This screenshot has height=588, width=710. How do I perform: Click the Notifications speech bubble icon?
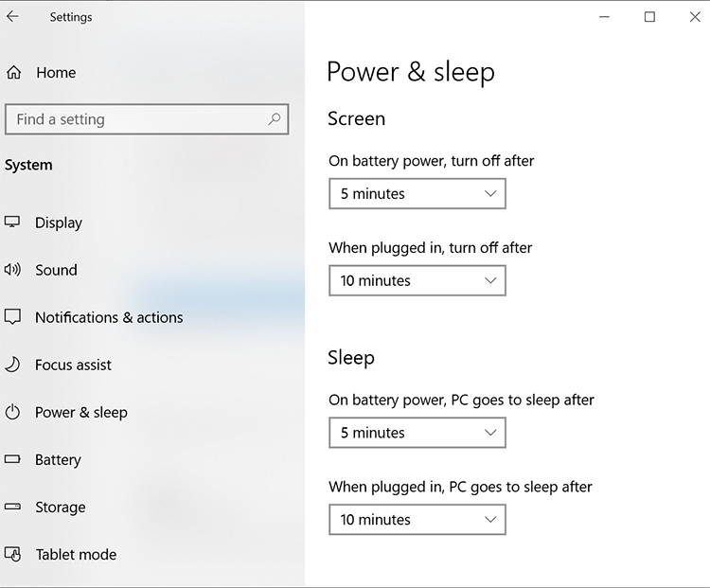coord(12,317)
